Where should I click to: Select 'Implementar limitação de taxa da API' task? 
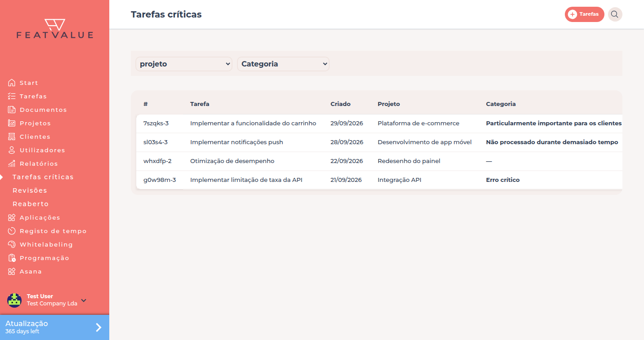(x=246, y=180)
